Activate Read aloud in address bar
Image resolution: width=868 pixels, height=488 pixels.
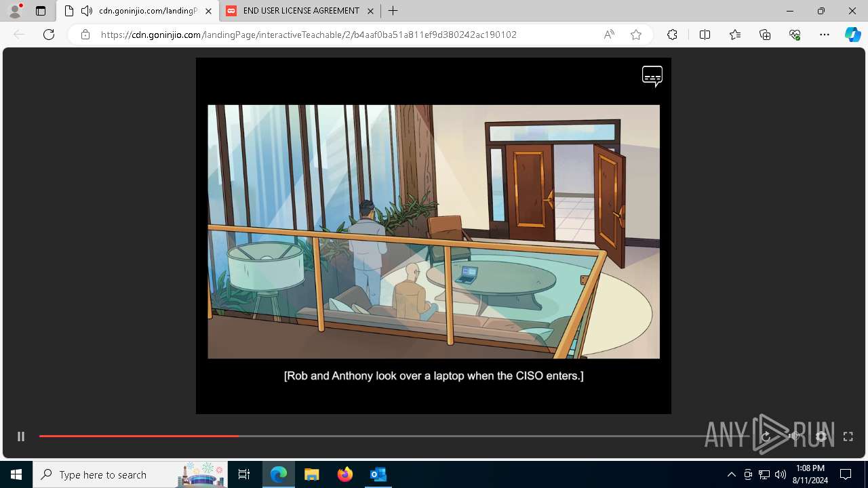pos(609,35)
